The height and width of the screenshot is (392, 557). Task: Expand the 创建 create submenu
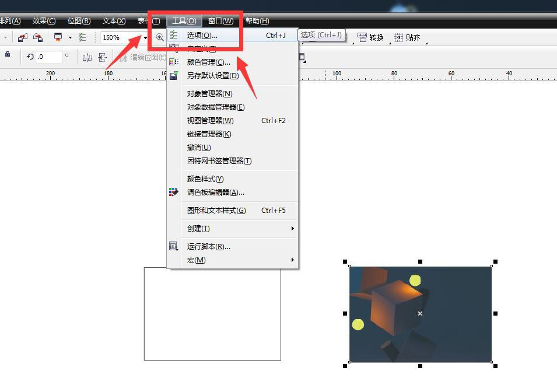198,228
